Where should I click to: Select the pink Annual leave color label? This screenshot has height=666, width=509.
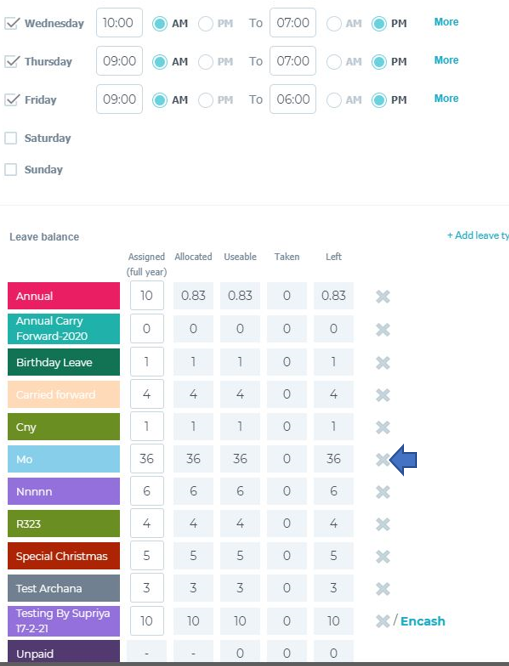click(x=64, y=296)
